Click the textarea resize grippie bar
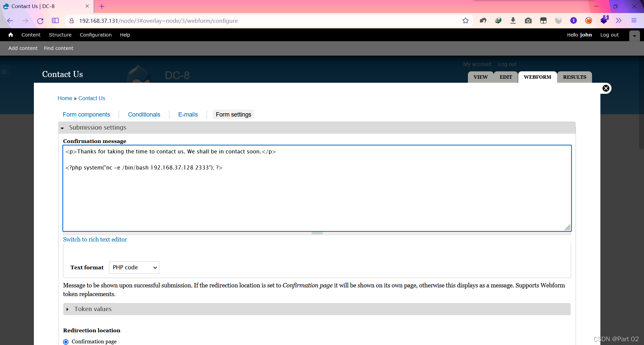This screenshot has width=644, height=345. (317, 233)
